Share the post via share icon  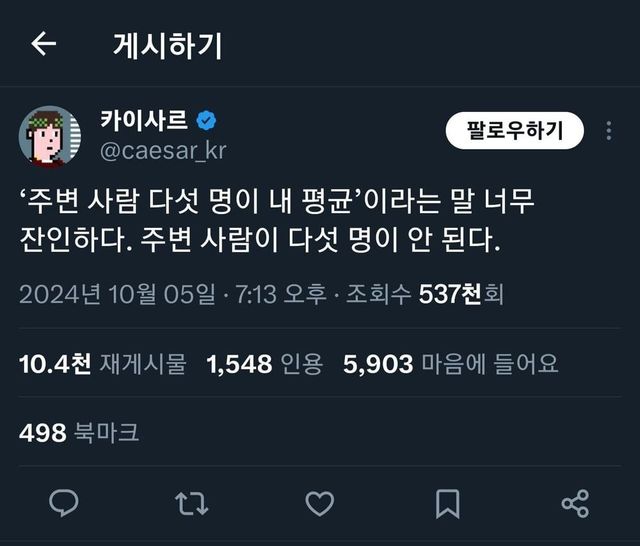click(575, 503)
